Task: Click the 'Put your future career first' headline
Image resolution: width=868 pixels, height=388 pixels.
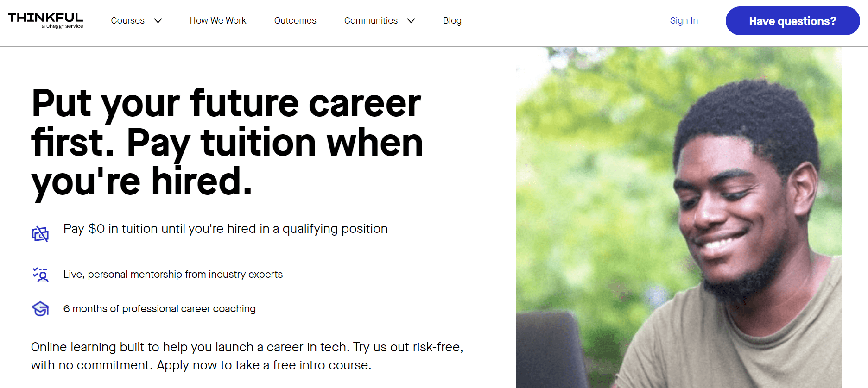Action: tap(227, 143)
